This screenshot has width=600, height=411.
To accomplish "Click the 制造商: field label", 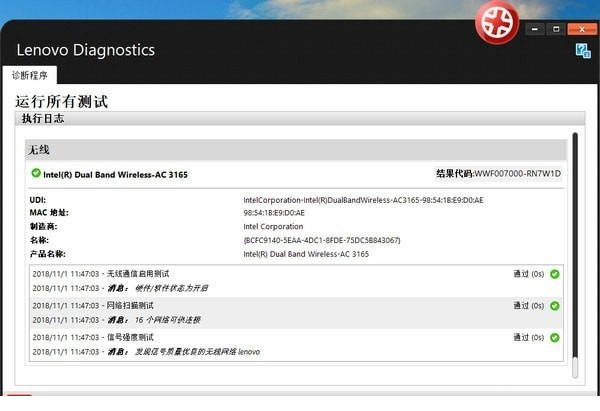I will click(43, 227).
